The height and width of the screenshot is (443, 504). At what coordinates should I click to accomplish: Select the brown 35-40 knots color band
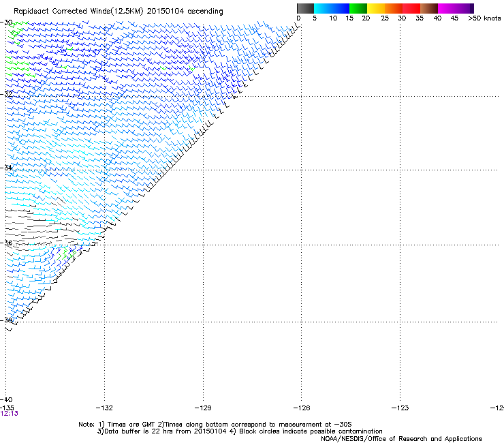(x=429, y=8)
